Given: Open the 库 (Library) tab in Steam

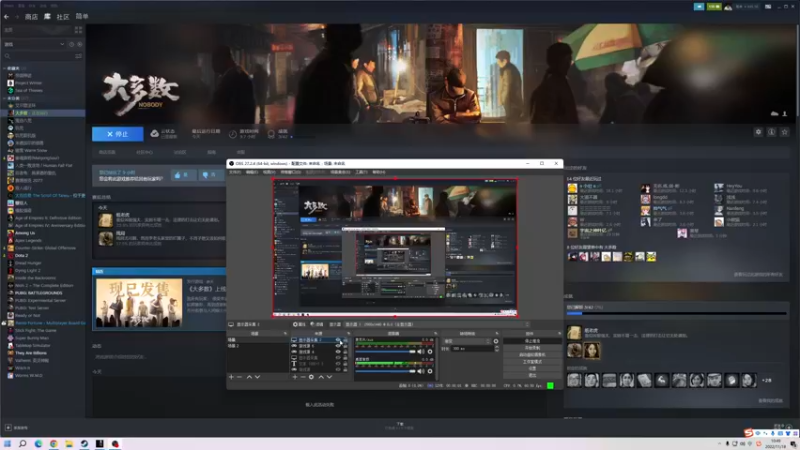Looking at the screenshot, I should tap(47, 17).
